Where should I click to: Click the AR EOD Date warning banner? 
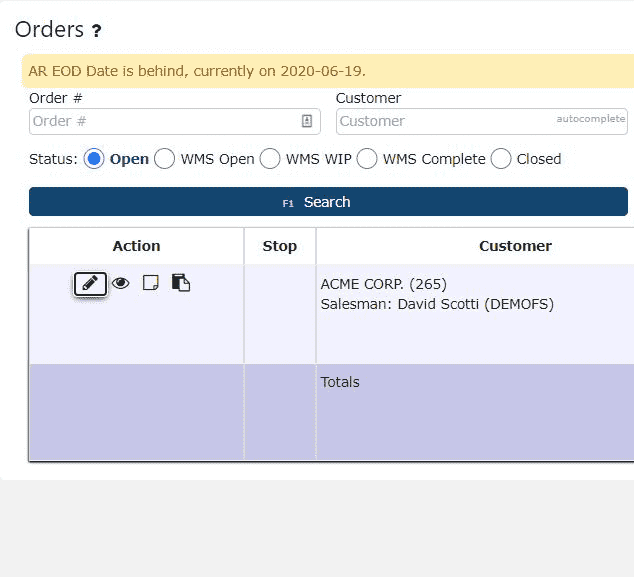(328, 71)
